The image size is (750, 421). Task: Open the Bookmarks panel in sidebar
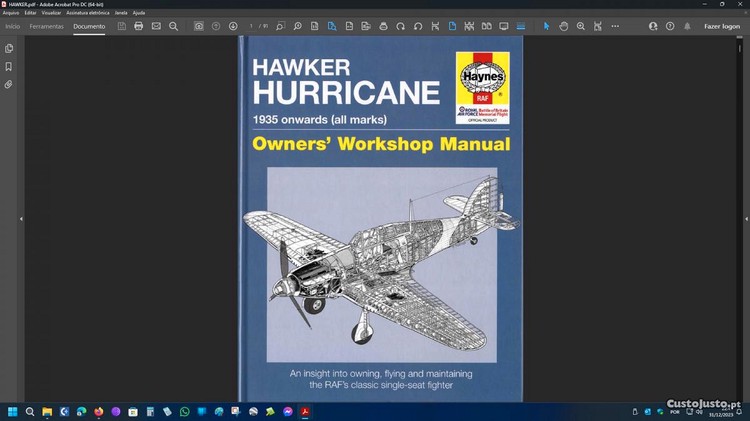pos(9,67)
